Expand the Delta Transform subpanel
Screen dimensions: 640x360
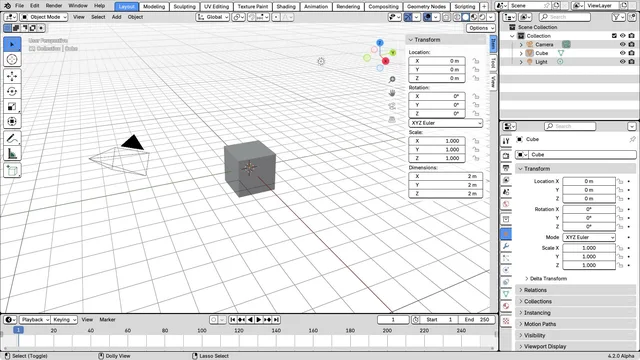(548, 279)
